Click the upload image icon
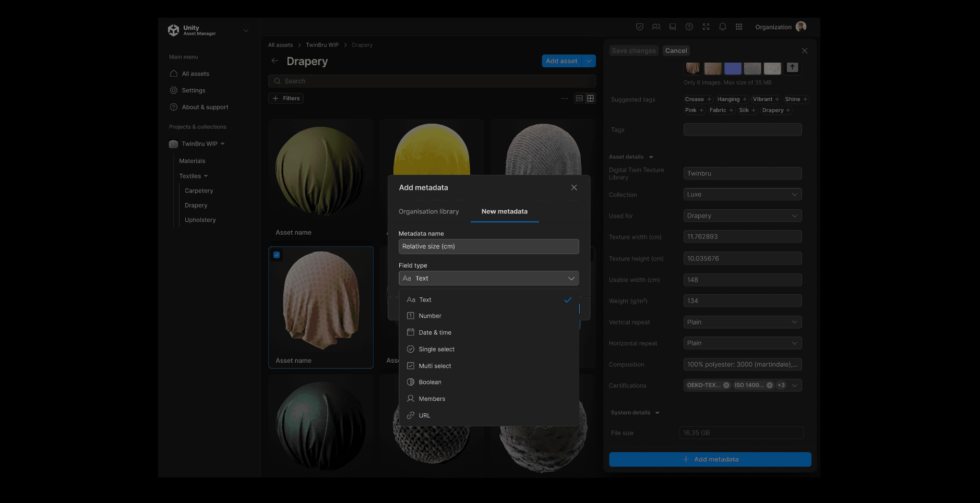Viewport: 980px width, 503px height. point(792,67)
